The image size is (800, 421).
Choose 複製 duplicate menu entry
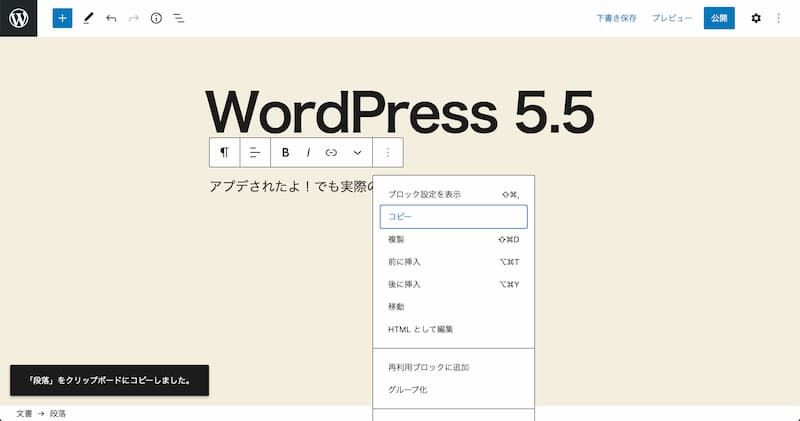coord(454,239)
